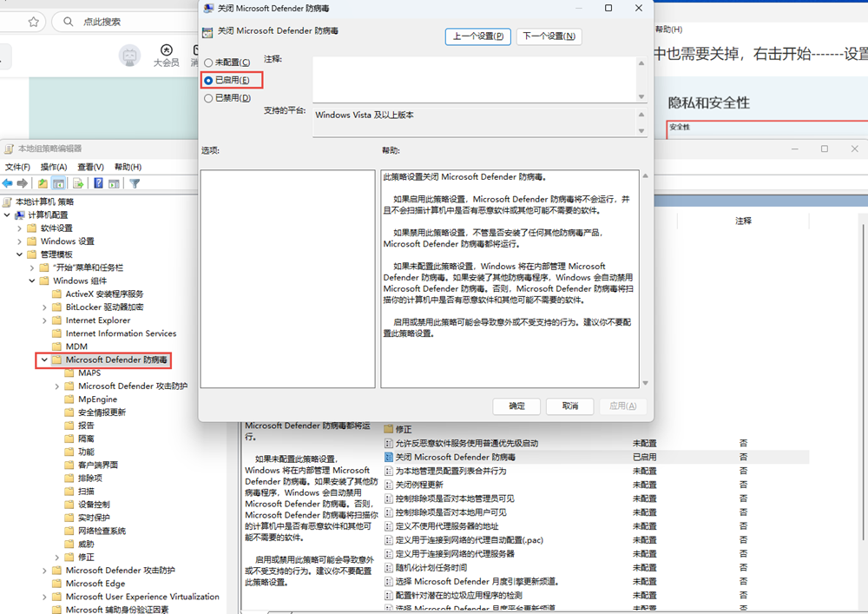Image resolution: width=868 pixels, height=614 pixels.
Task: Select the 已启用(E) radio button
Action: (x=208, y=80)
